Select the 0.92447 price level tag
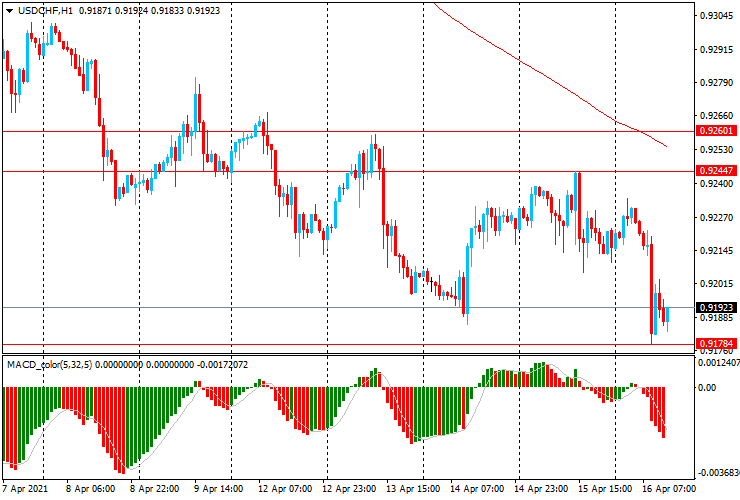The image size is (740, 500). 718,171
